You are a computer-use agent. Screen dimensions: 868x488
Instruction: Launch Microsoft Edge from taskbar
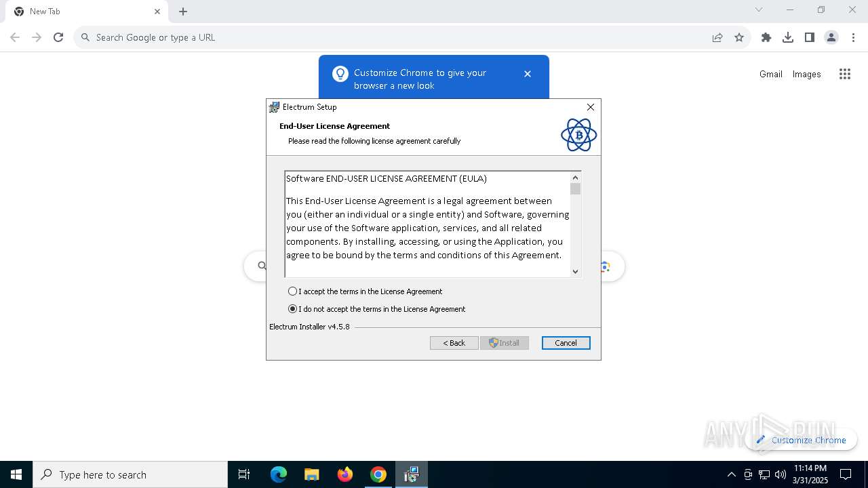pyautogui.click(x=279, y=474)
